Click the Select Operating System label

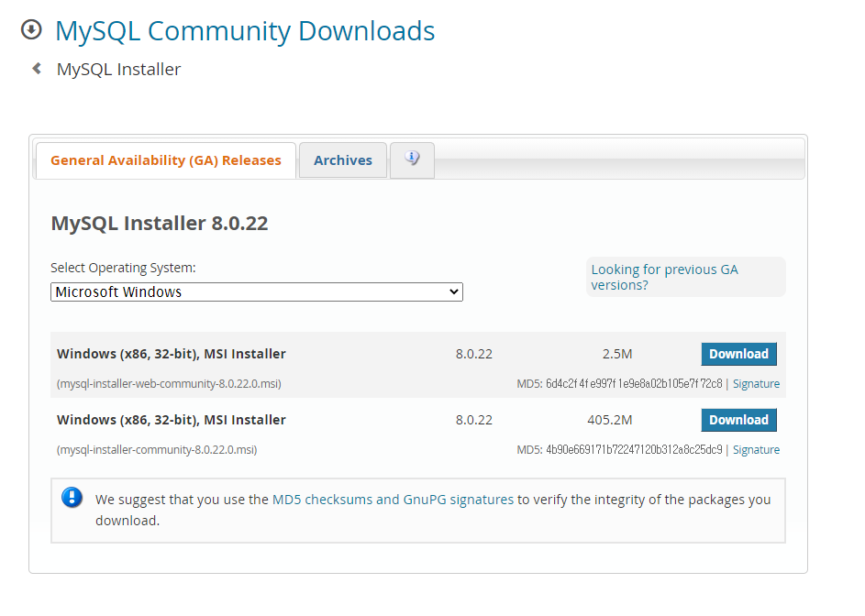click(123, 268)
